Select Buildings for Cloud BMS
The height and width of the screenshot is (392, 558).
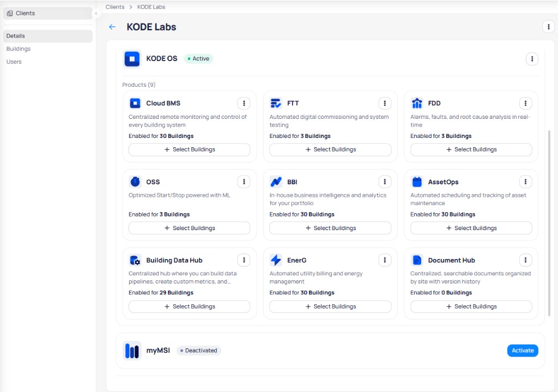[189, 149]
